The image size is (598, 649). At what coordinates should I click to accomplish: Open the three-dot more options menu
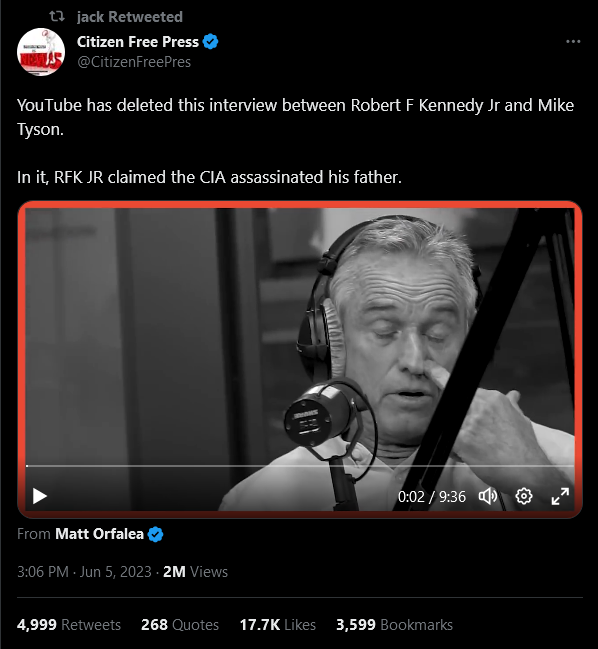point(573,41)
